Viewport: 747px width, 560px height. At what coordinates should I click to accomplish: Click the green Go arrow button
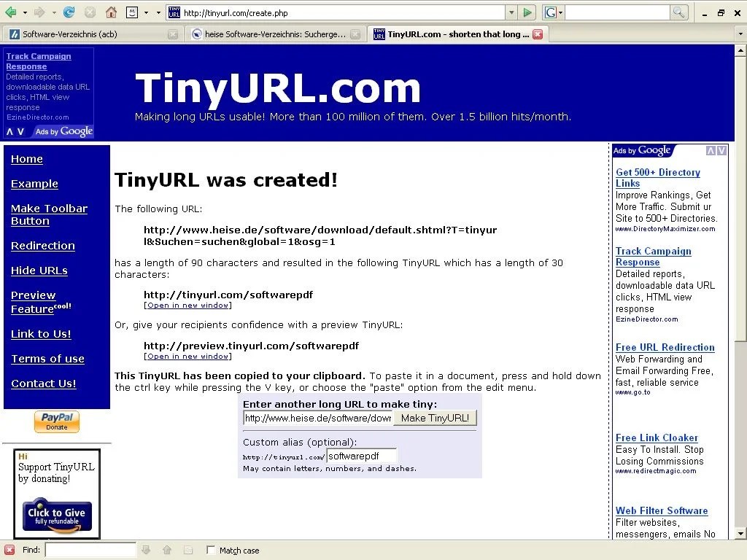[x=527, y=13]
